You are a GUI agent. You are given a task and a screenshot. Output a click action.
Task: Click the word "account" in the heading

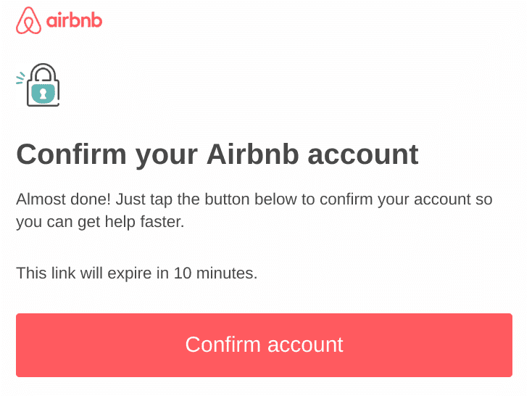[x=363, y=155]
